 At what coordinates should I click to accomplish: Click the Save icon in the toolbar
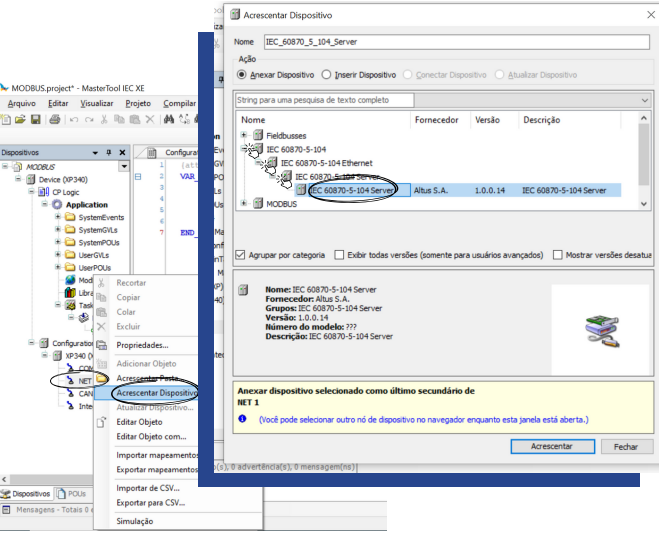(36, 120)
